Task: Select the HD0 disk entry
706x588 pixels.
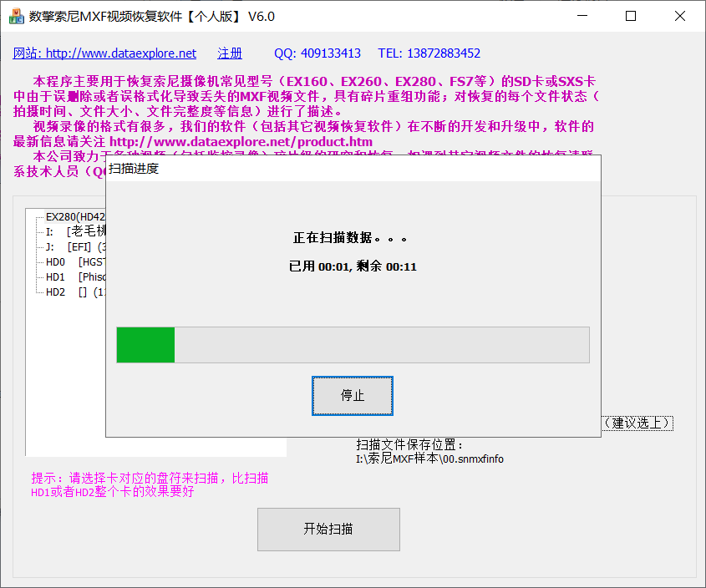Action: [75, 262]
